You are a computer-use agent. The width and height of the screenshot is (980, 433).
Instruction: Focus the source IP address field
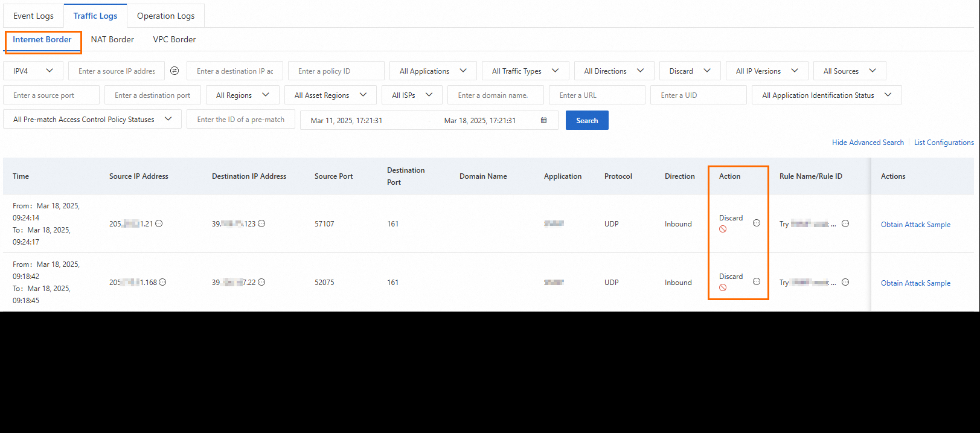coord(117,71)
